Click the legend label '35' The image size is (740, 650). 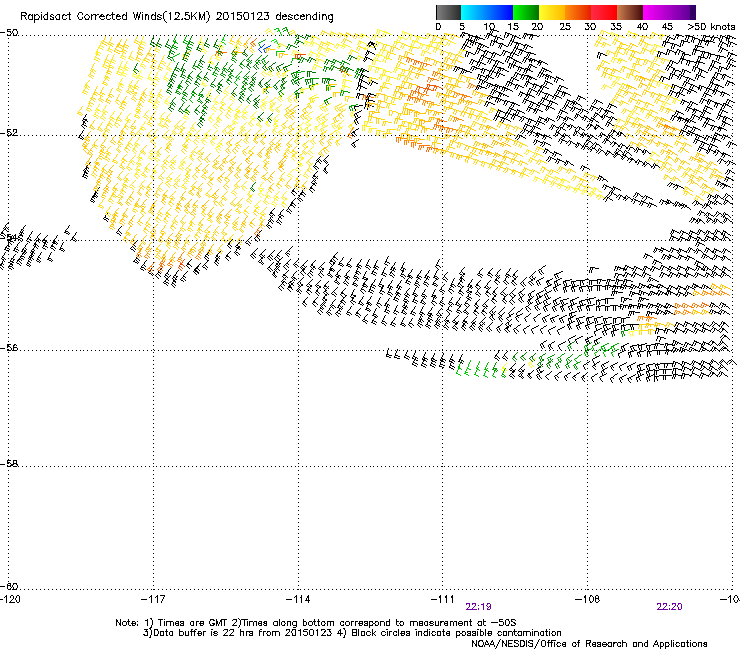[x=616, y=27]
